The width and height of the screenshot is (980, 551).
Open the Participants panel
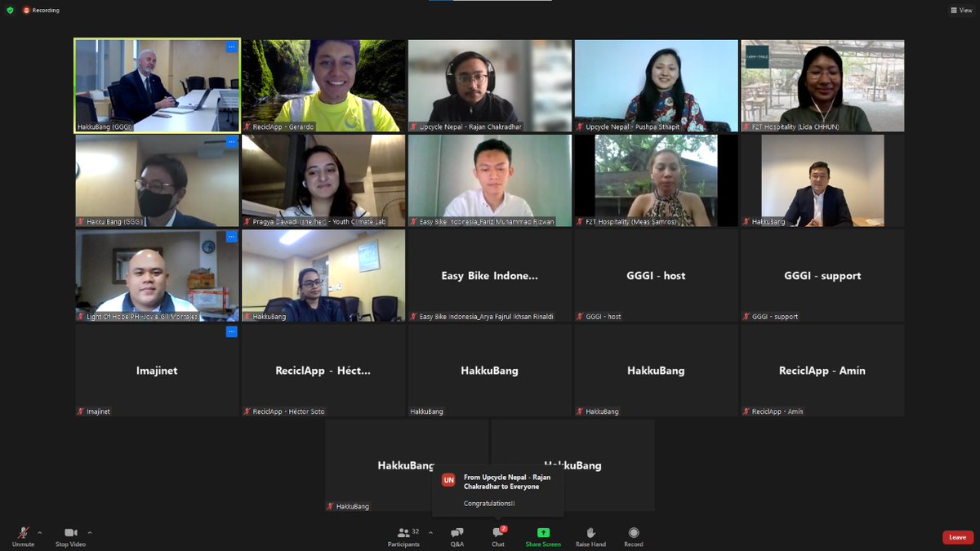click(403, 536)
